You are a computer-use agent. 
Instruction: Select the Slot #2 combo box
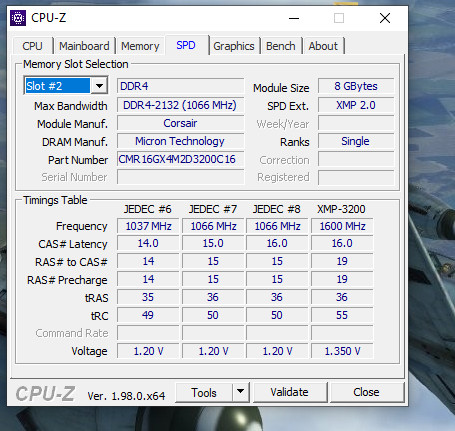[66, 86]
